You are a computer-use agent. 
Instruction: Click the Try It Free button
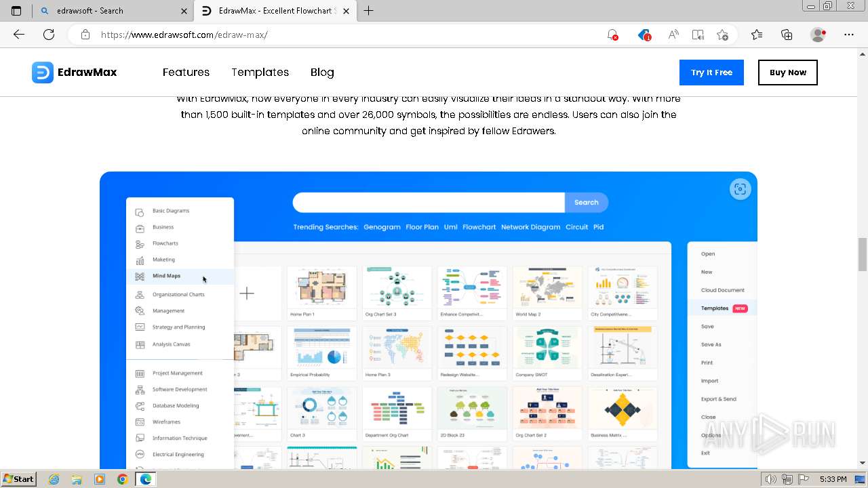(x=711, y=73)
